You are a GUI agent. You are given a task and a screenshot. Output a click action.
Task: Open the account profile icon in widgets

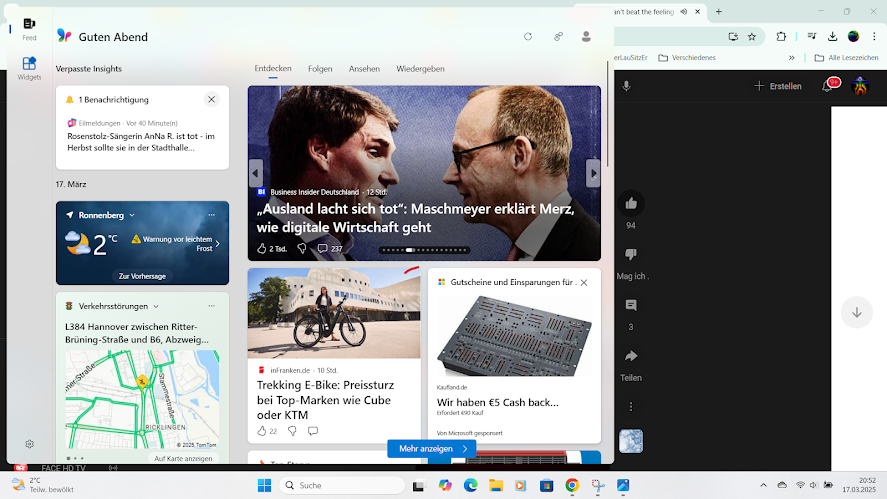click(586, 37)
